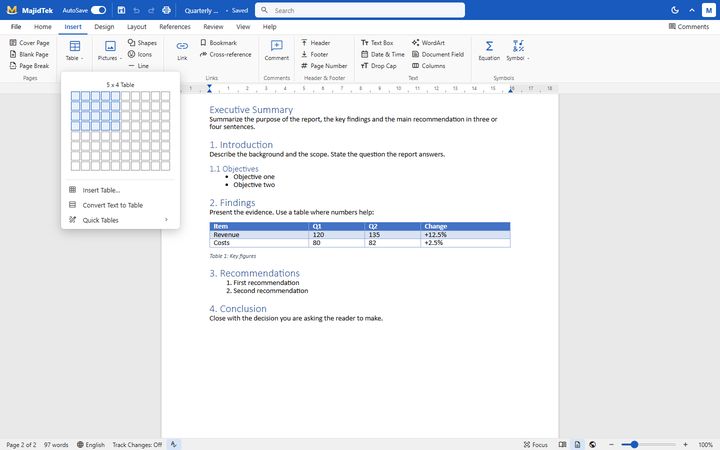720x450 pixels.
Task: Insert an Equation
Action: (489, 51)
